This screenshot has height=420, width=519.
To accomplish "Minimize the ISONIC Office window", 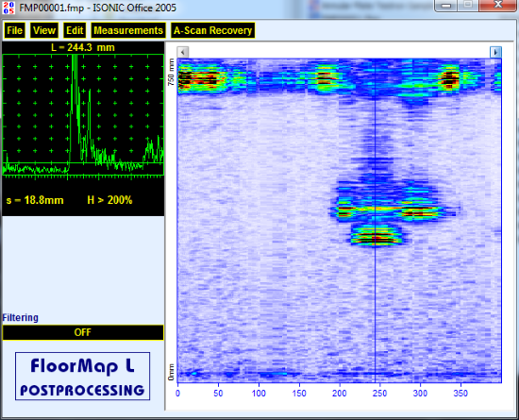I will (445, 6).
